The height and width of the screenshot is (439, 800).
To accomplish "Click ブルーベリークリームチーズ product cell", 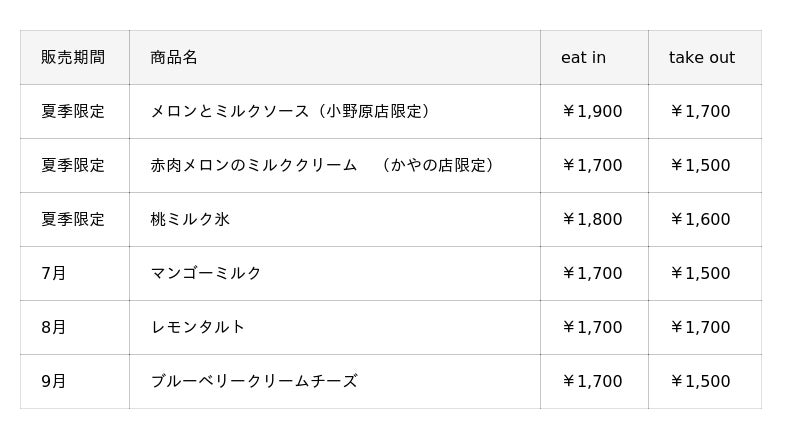I will (x=254, y=382).
